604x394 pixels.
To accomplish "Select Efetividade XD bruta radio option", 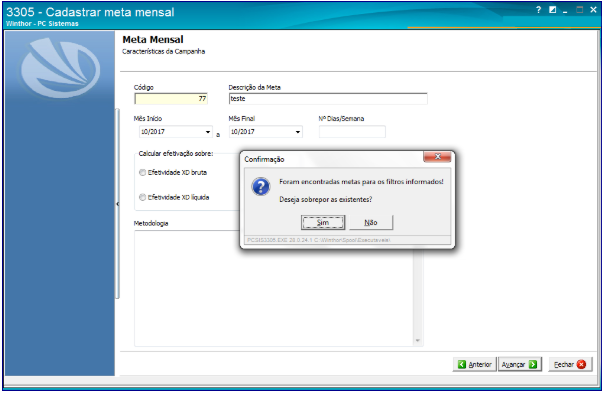I will coord(143,173).
